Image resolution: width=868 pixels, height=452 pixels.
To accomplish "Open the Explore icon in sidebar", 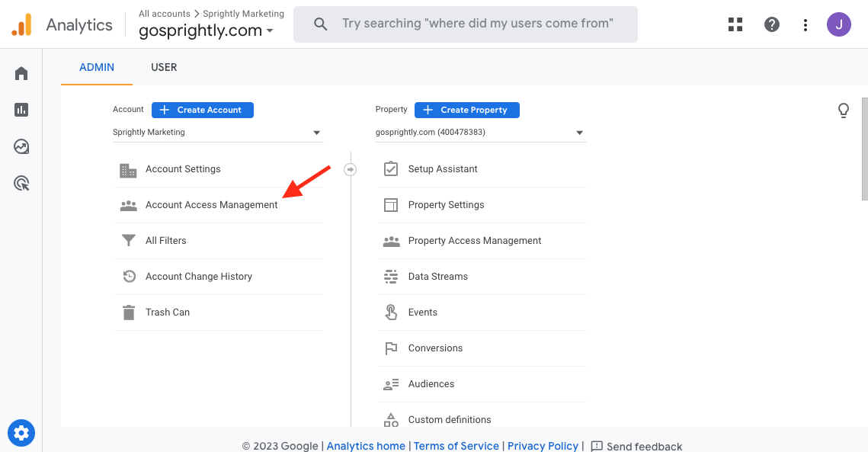I will pyautogui.click(x=21, y=146).
